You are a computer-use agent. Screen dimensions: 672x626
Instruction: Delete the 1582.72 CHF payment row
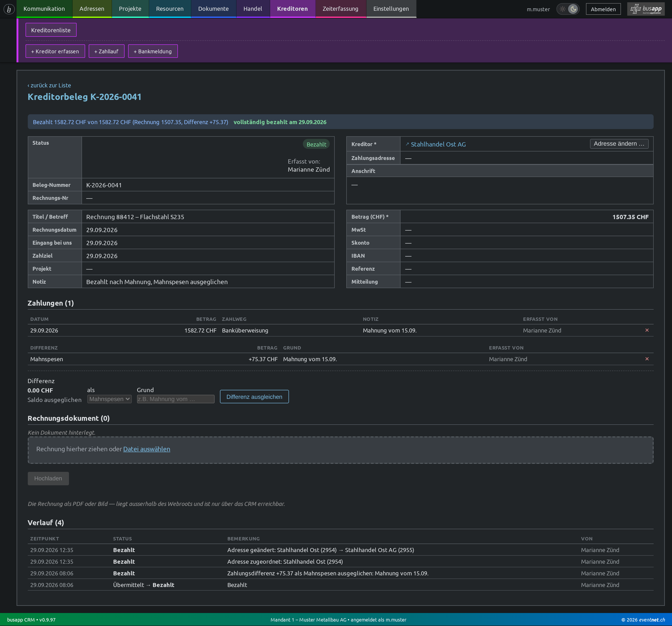point(647,330)
